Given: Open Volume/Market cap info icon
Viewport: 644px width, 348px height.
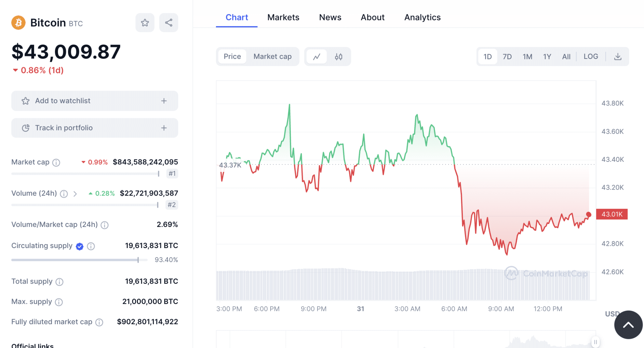Looking at the screenshot, I should (104, 225).
